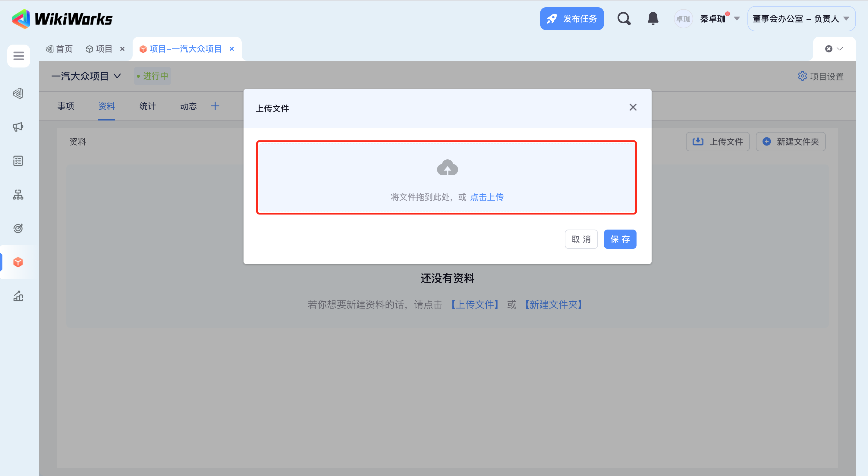Toggle the hamburger sidebar menu

tap(18, 56)
